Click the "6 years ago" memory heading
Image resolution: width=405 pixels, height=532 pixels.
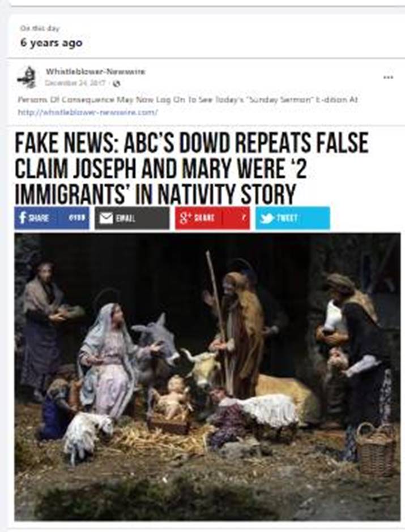[x=51, y=43]
